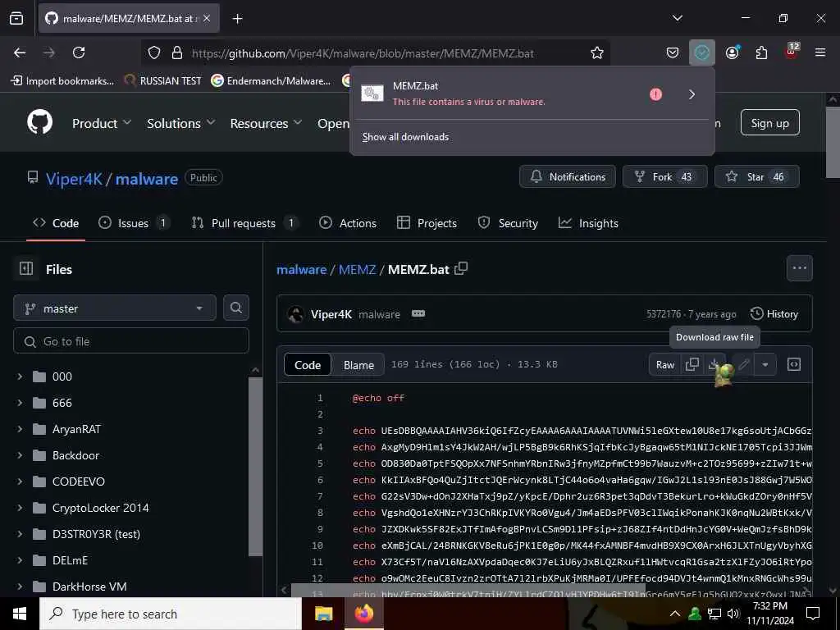View the file History
This screenshot has width=840, height=630.
coord(774,314)
